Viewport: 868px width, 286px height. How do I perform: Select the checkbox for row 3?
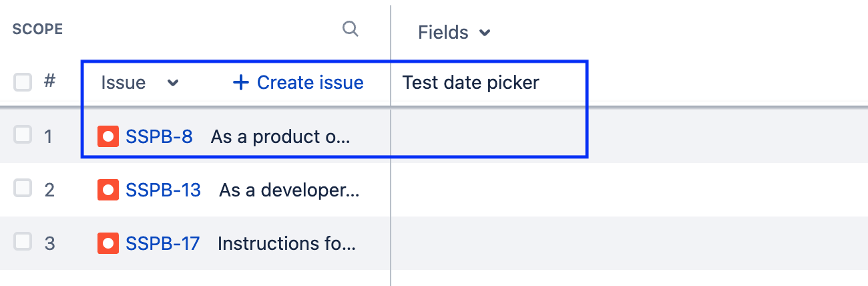click(x=23, y=243)
